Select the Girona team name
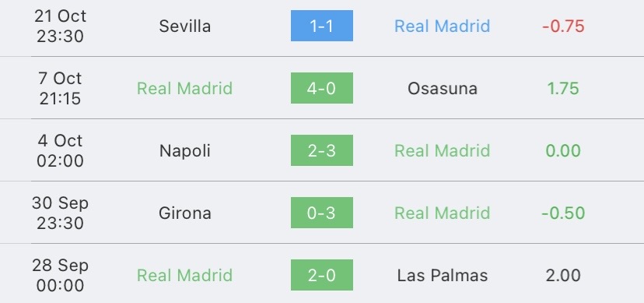 click(185, 213)
